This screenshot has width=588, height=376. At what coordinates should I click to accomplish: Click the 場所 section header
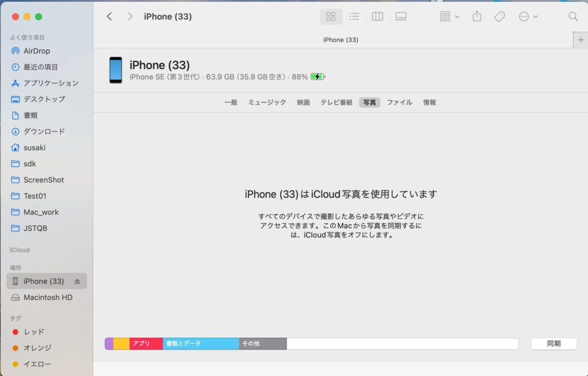[x=16, y=268]
